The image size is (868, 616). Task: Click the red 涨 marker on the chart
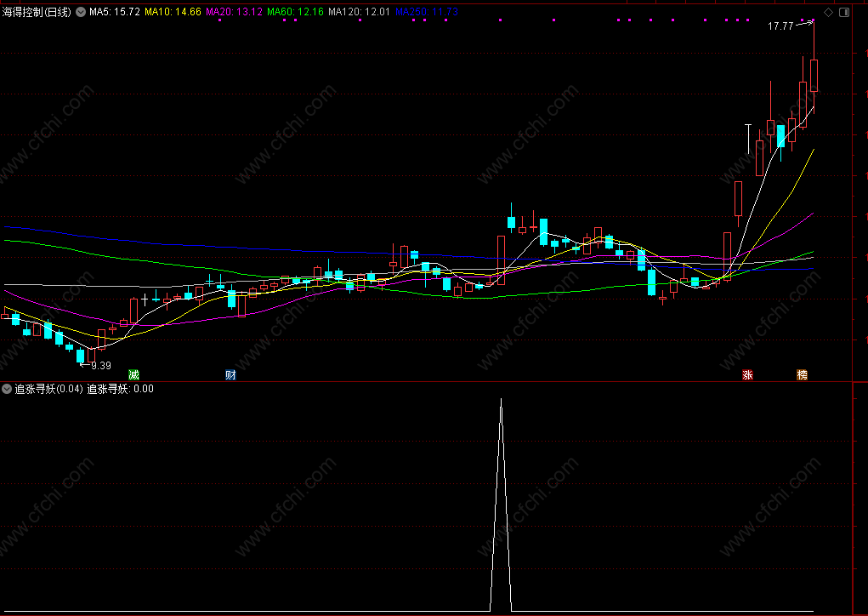747,375
